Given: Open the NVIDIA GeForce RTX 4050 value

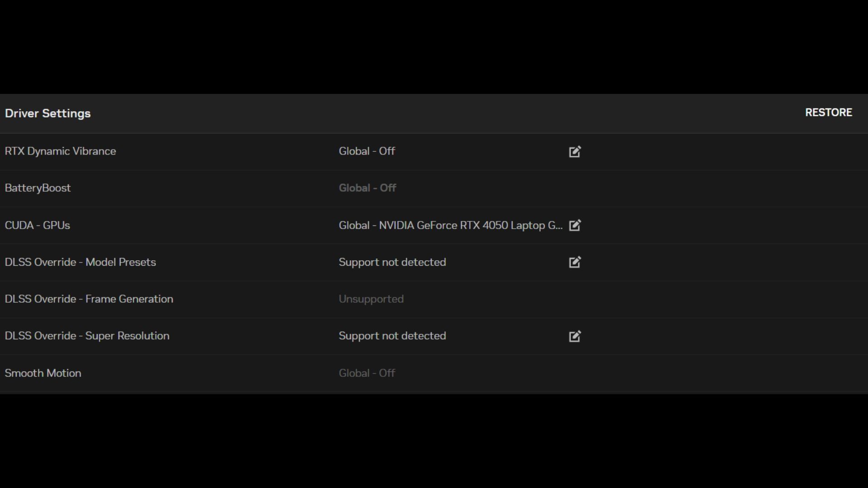Looking at the screenshot, I should click(450, 225).
